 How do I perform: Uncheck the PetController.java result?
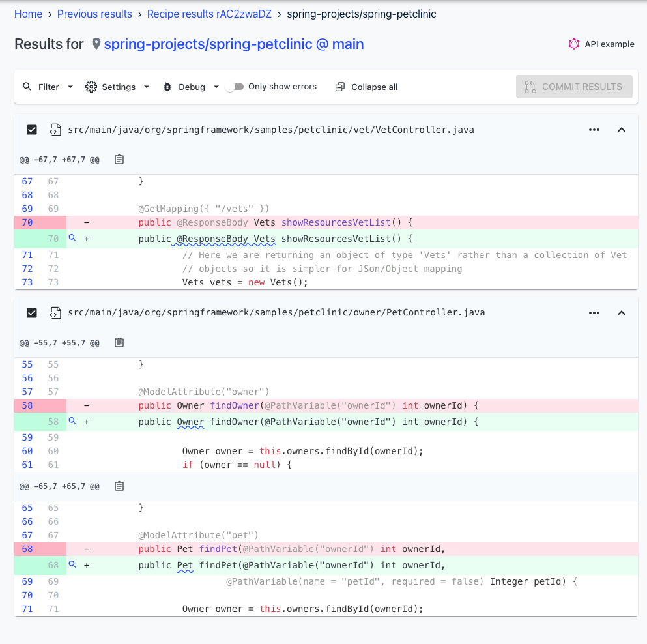click(x=31, y=313)
